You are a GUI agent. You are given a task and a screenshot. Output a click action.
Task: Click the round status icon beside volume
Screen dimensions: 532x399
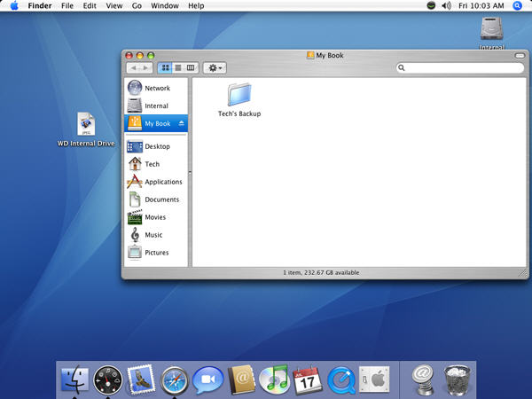(x=431, y=5)
